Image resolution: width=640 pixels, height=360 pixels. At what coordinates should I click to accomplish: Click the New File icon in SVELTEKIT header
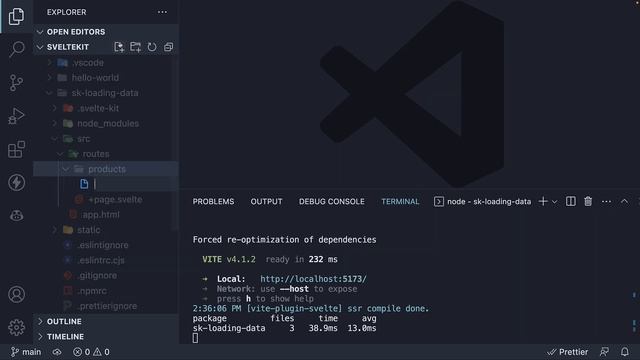point(119,47)
